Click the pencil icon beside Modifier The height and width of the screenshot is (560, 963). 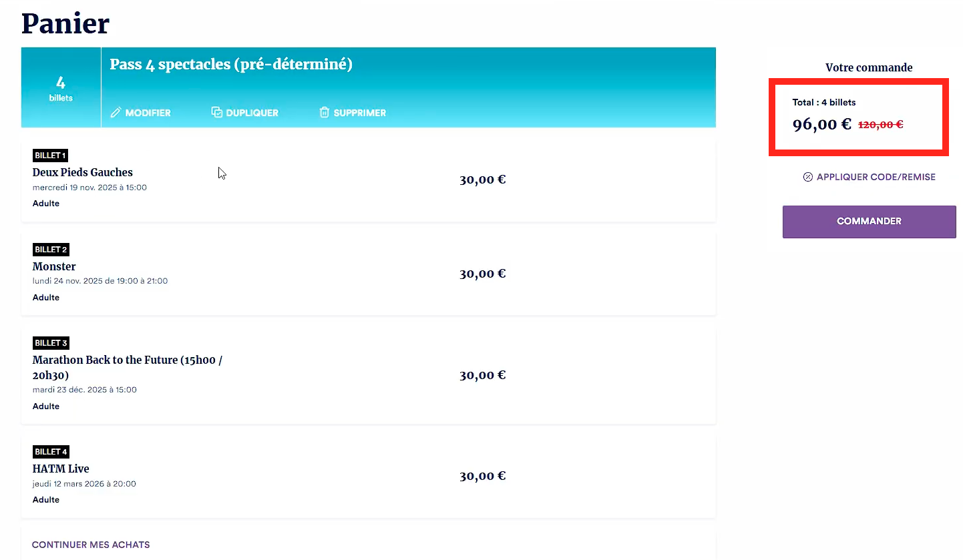coord(116,113)
